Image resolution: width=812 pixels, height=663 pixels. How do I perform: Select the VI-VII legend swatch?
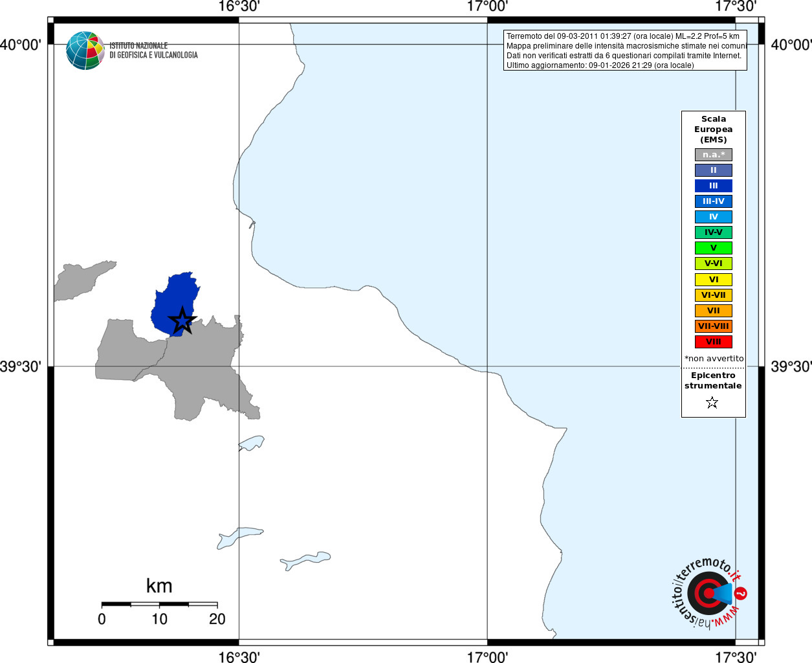click(714, 295)
